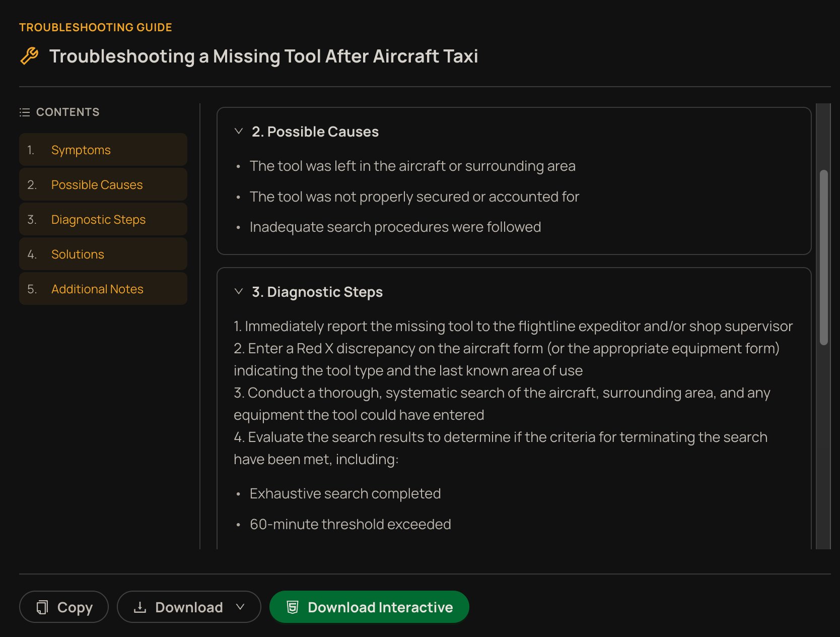Click the CONTENTS heading

68,112
